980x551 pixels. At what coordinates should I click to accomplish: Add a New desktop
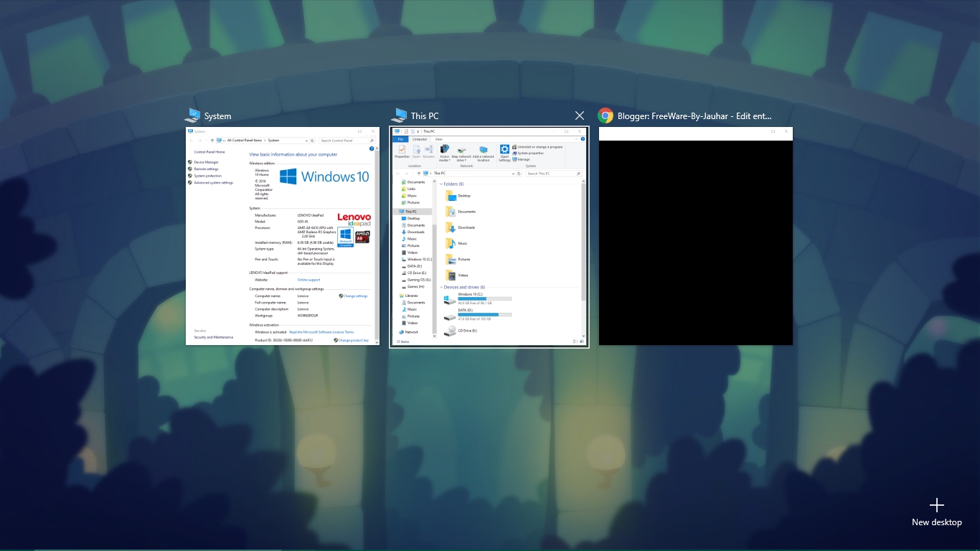click(x=936, y=512)
